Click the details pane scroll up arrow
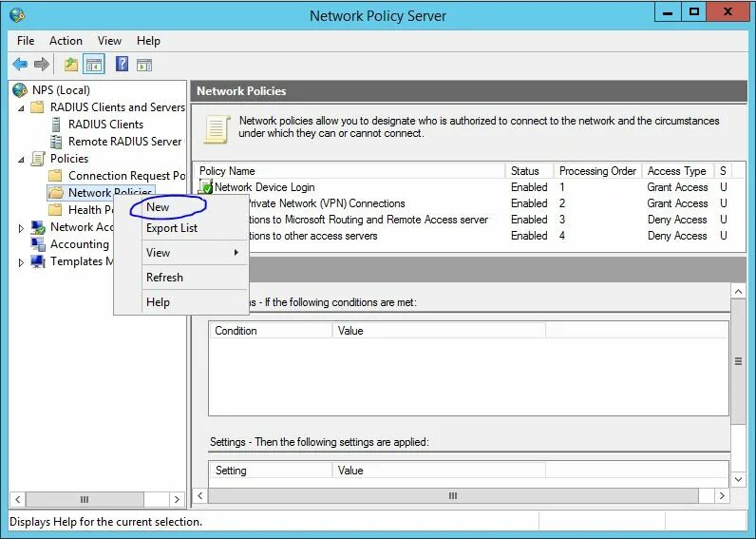756x539 pixels. [x=738, y=291]
